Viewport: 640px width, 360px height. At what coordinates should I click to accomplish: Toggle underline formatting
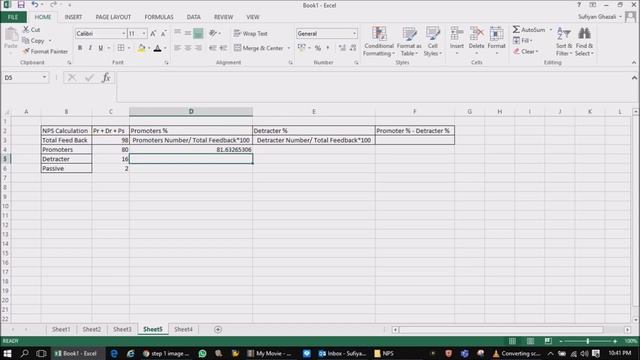pos(100,48)
